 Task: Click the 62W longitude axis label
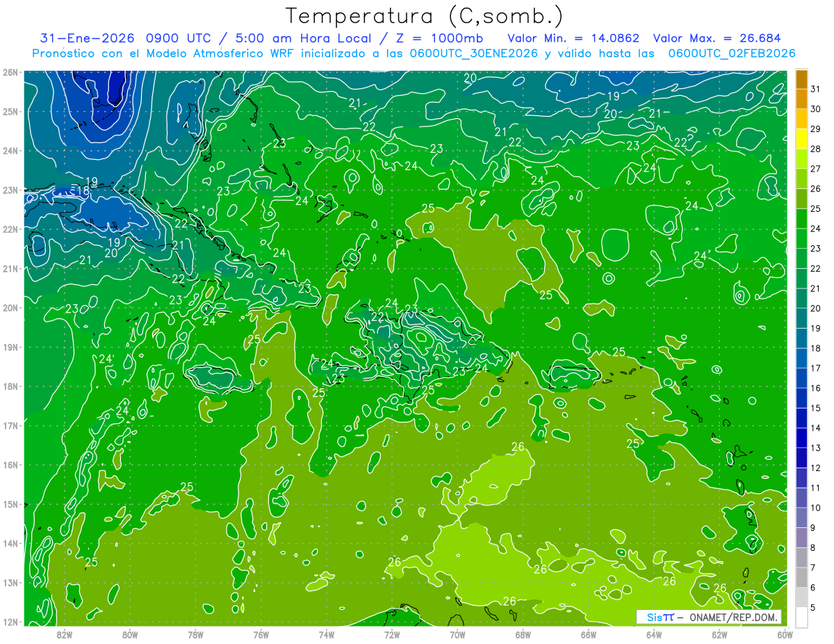pos(719,635)
